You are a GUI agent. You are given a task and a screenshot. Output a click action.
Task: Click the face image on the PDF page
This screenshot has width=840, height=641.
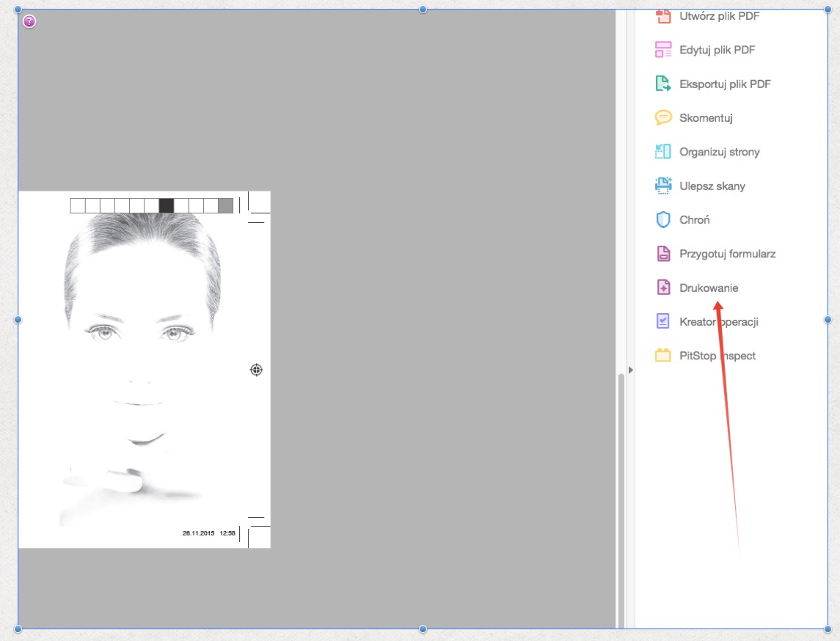click(141, 370)
